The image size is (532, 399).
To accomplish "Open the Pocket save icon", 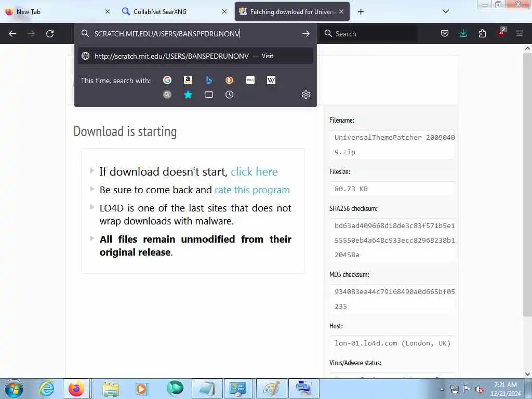I will click(x=445, y=34).
